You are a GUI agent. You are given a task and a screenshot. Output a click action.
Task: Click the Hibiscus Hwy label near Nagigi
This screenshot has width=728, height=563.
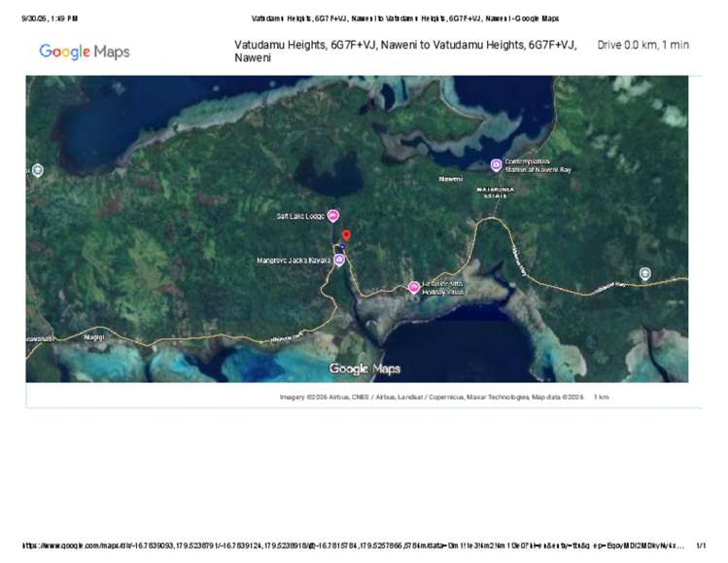[x=287, y=337]
